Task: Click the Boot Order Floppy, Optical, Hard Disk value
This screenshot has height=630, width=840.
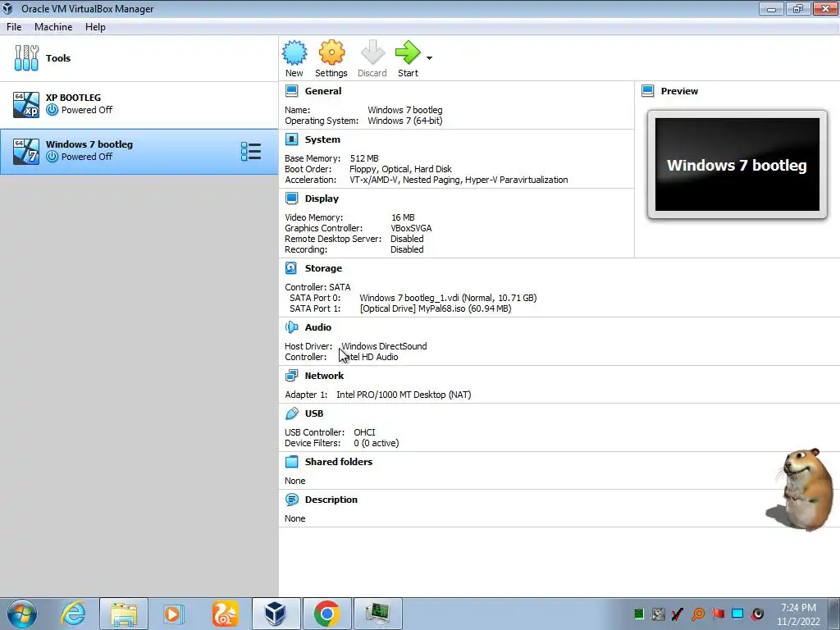Action: 400,169
